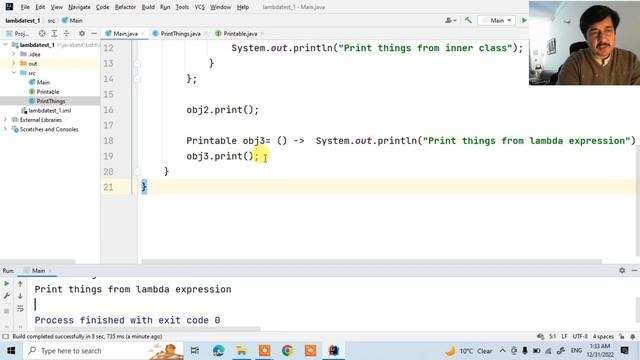Click 4 spaces indent setting
This screenshot has height=360, width=640.
tap(603, 336)
